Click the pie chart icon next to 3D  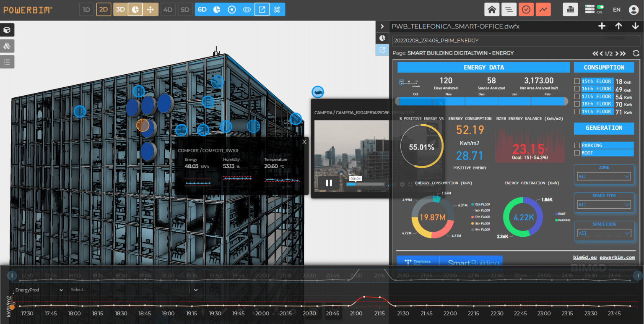tap(135, 9)
